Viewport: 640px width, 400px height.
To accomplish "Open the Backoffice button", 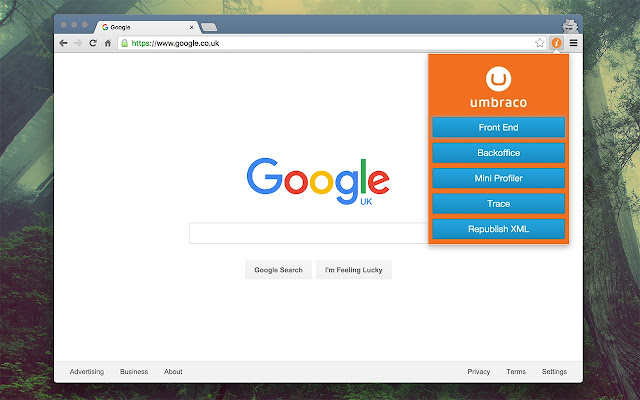I will pyautogui.click(x=498, y=153).
